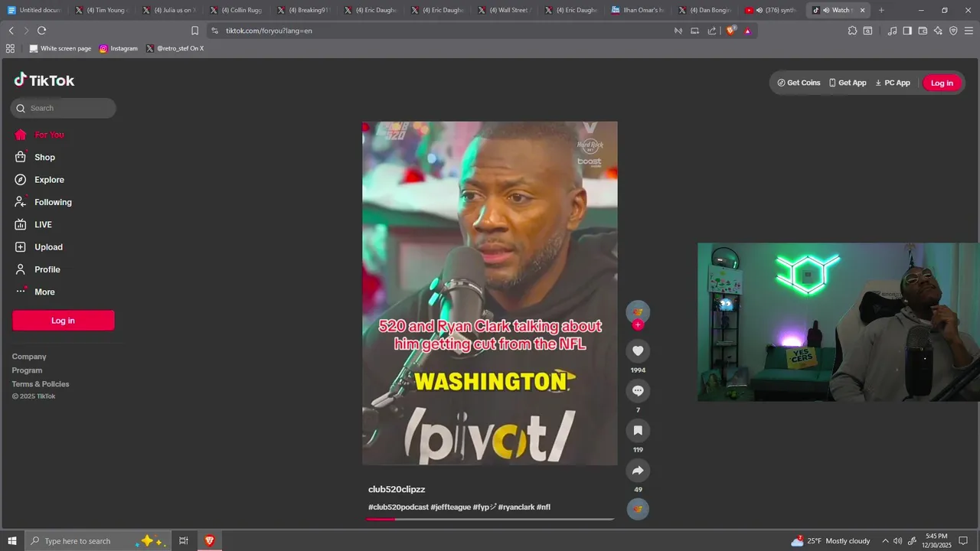
Task: Save video with the bookmark icon
Action: pos(638,430)
